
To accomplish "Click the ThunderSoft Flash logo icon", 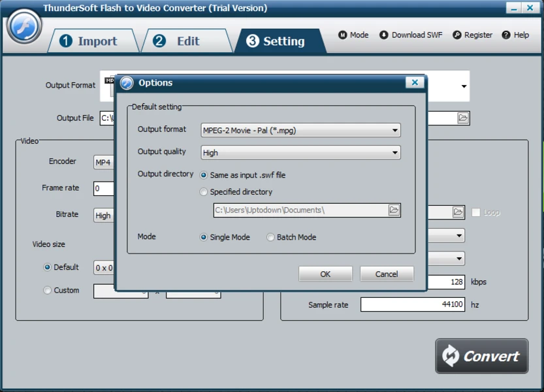I will point(24,26).
